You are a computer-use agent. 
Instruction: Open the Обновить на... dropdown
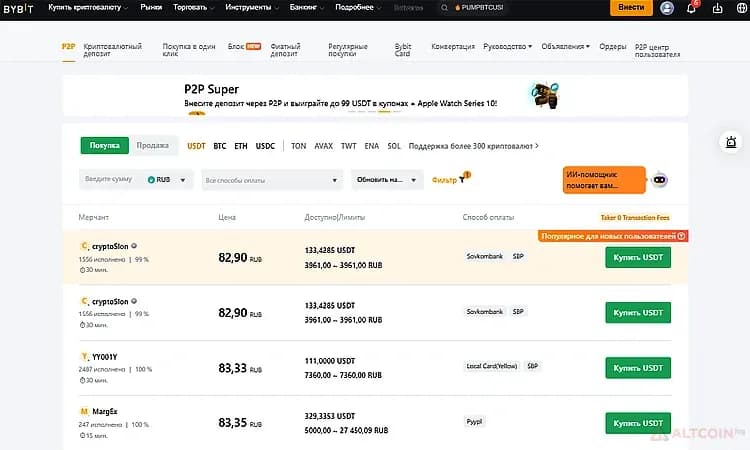pyautogui.click(x=387, y=180)
